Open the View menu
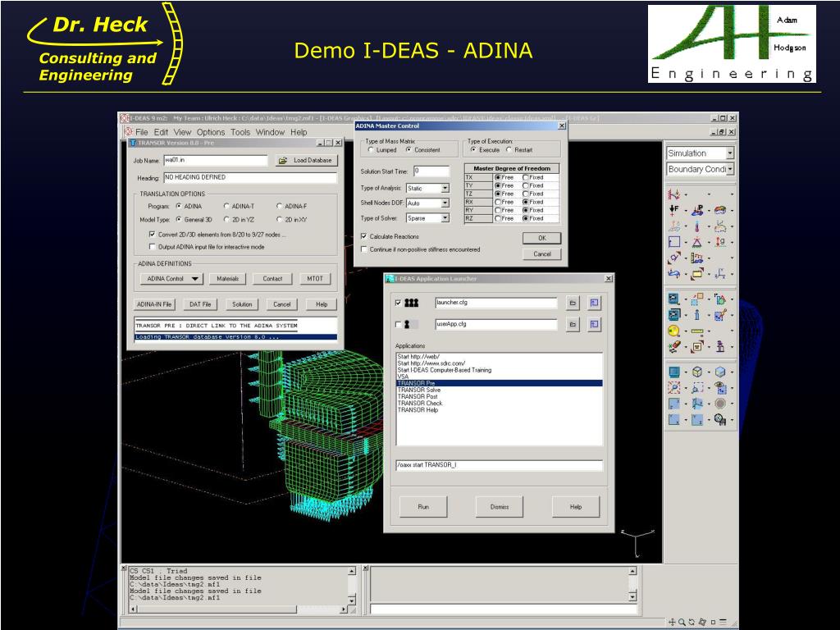The image size is (840, 630). click(x=182, y=132)
